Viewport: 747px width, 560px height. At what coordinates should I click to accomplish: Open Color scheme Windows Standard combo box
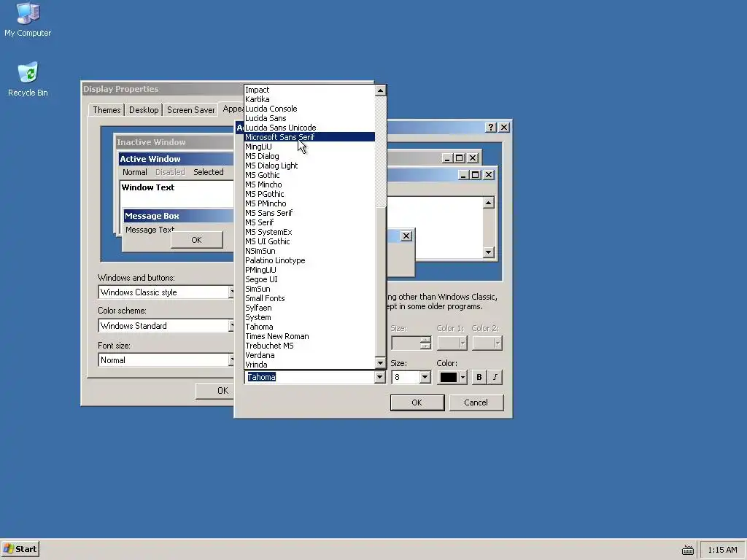(166, 326)
